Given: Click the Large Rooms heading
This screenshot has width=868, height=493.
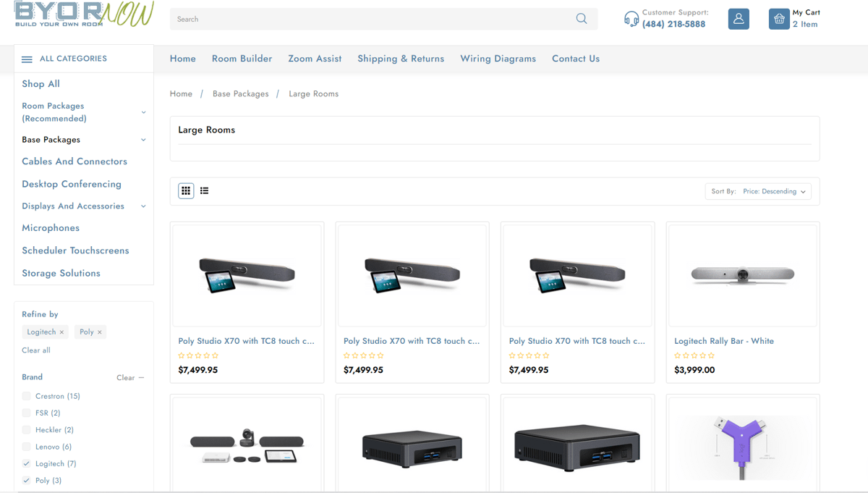Looking at the screenshot, I should click(206, 130).
